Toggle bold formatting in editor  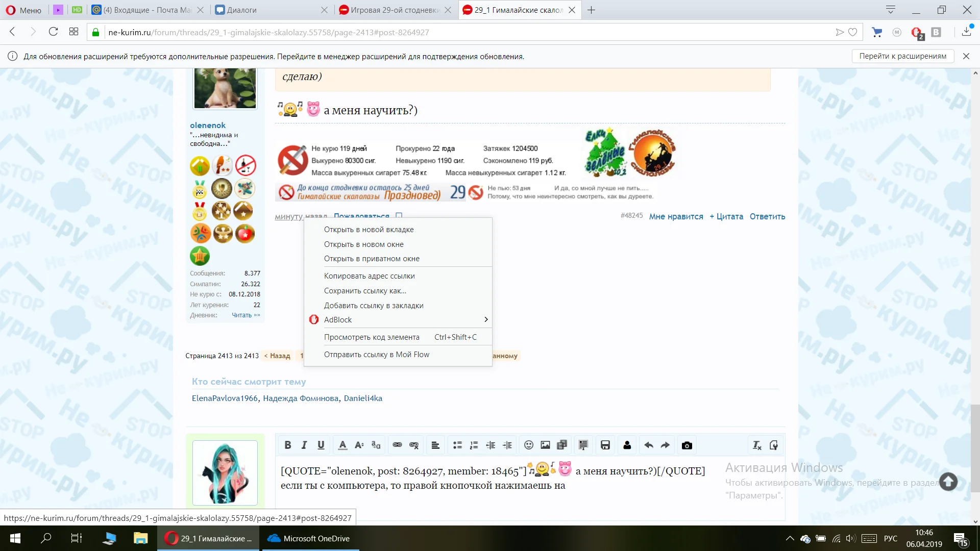pyautogui.click(x=288, y=445)
